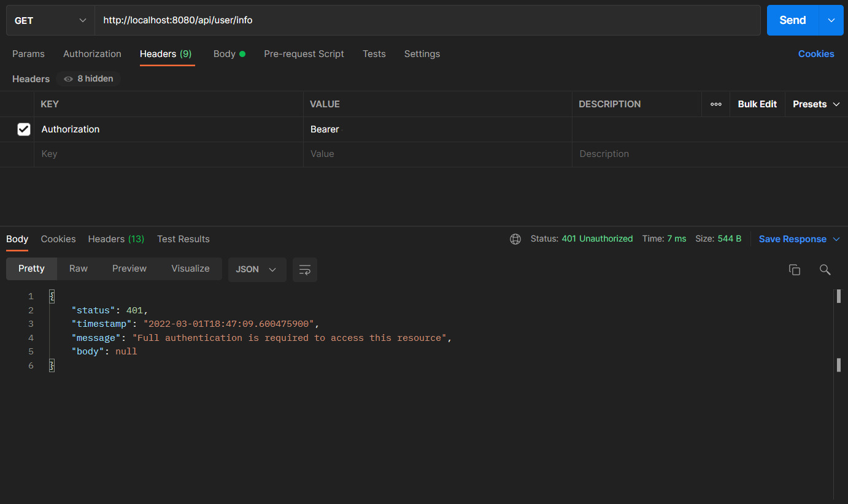Click the DESCRIPTION column header
The height and width of the screenshot is (504, 848).
click(x=610, y=104)
